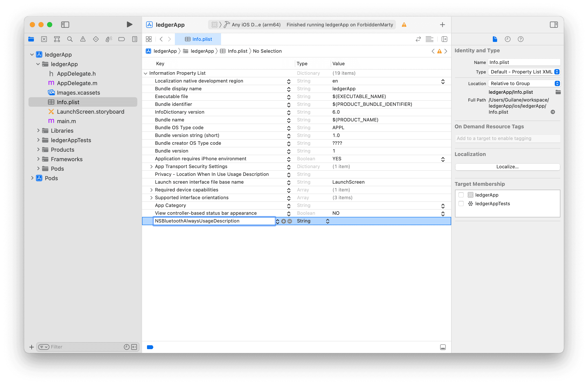Open the Quick Help inspector
Viewport: 588px width, 385px height.
(521, 39)
